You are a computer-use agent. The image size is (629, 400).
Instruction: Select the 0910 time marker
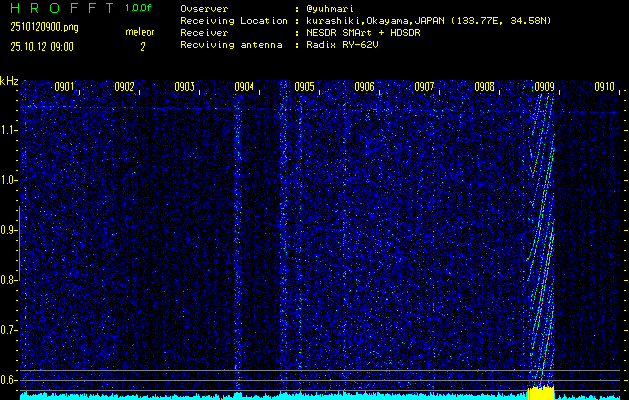[604, 87]
